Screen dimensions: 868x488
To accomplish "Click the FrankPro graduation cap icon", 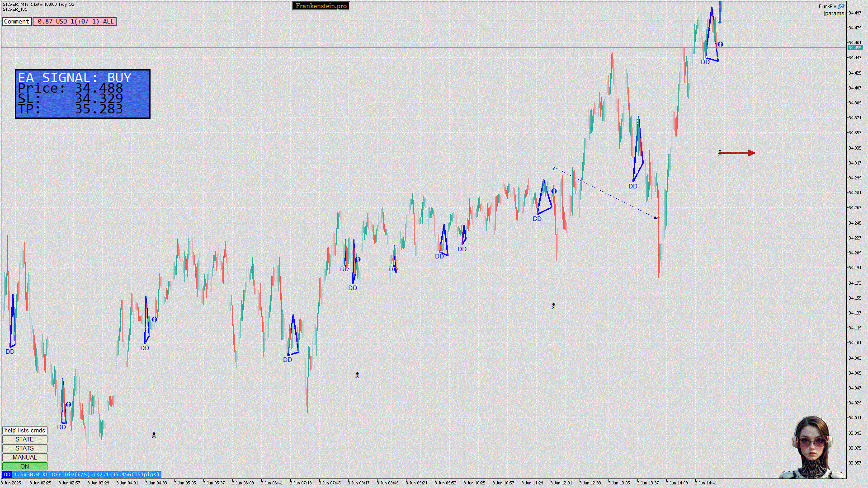I will (x=841, y=6).
